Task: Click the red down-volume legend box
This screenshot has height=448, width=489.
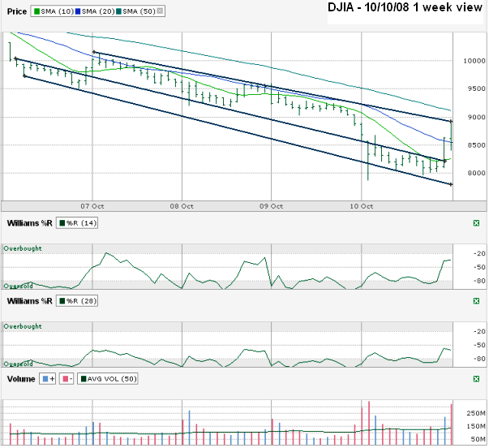Action: coord(67,379)
